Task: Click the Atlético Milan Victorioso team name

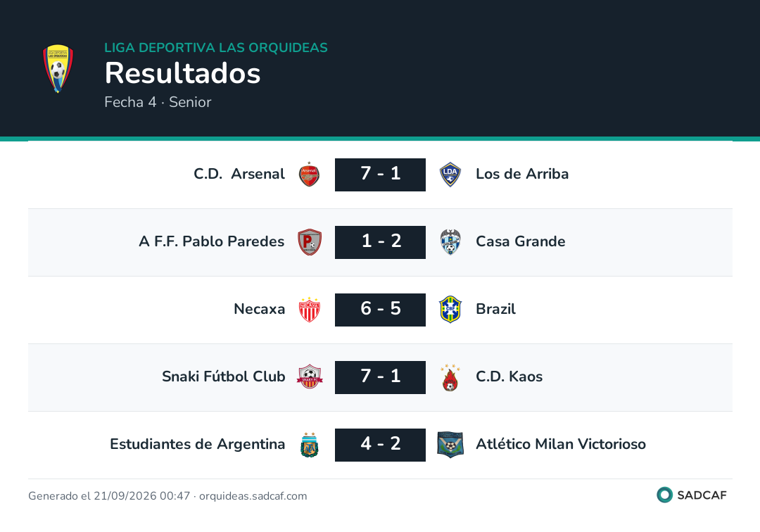Action: (x=561, y=444)
